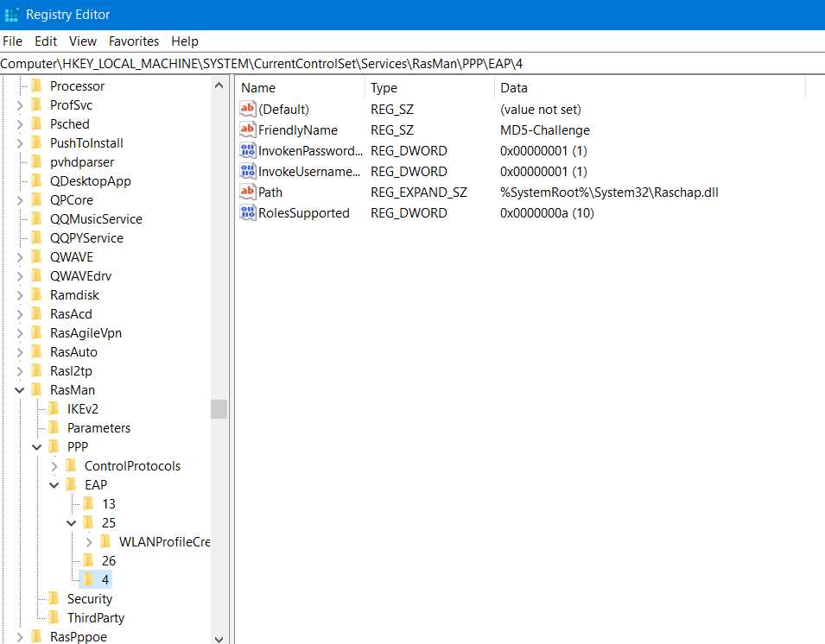Select the RasAcd tree key
The image size is (825, 644).
[x=71, y=314]
